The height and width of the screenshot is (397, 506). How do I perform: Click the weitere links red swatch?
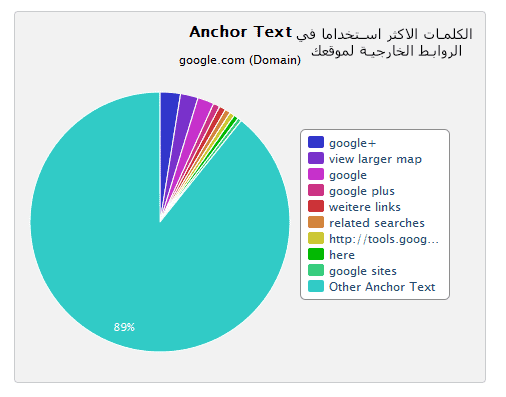click(x=316, y=206)
